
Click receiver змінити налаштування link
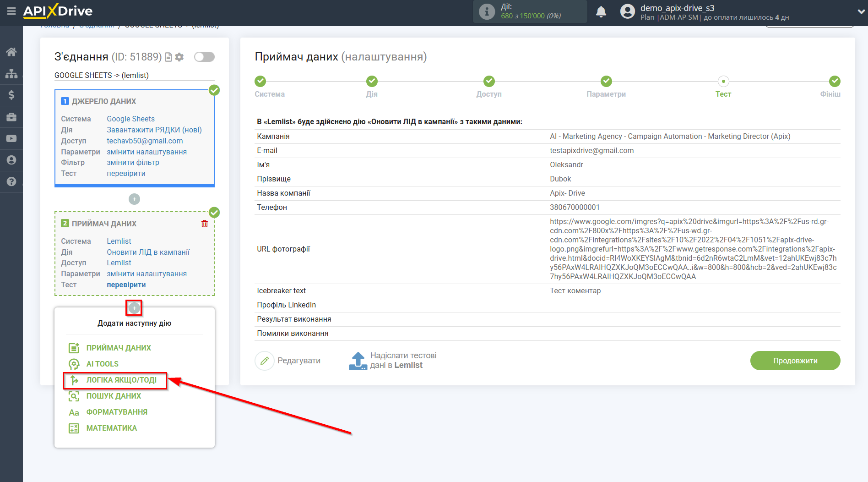[146, 274]
